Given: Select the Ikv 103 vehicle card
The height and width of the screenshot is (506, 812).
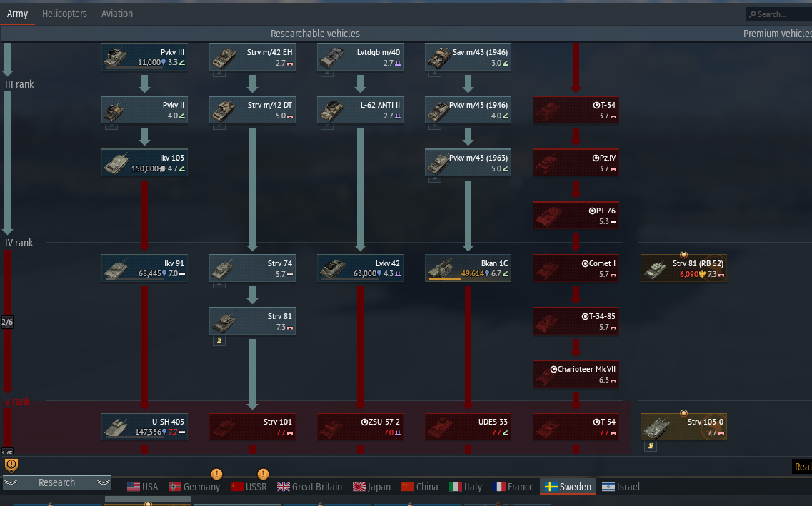Looking at the screenshot, I should [x=144, y=163].
